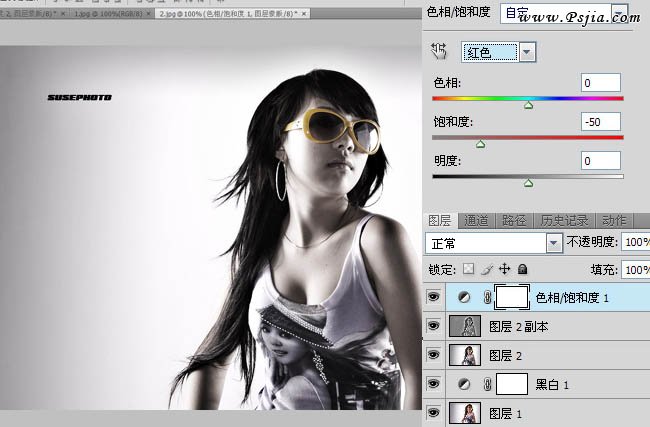Click the chain link icon on 黑白 1 layer

(487, 384)
